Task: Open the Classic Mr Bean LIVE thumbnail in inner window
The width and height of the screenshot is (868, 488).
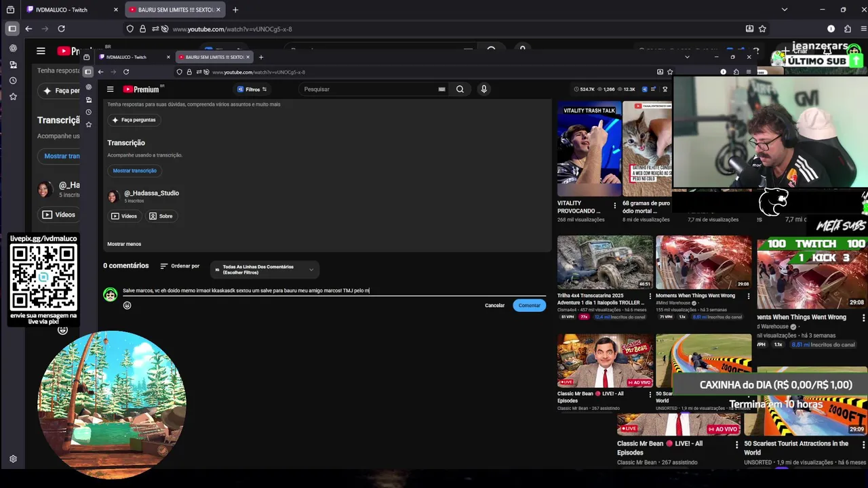Action: coord(605,361)
